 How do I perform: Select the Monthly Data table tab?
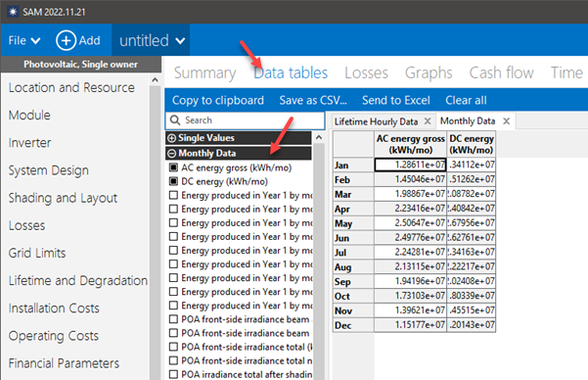(468, 120)
